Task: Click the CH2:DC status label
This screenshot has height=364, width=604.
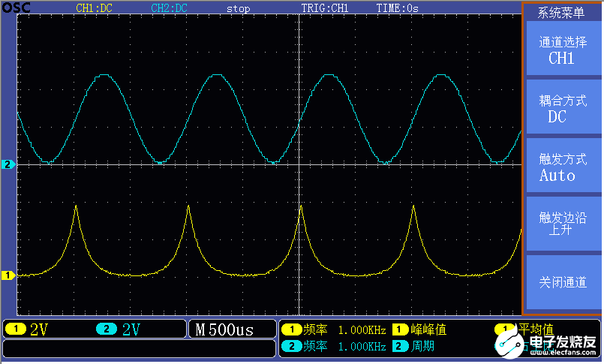Action: click(x=169, y=8)
